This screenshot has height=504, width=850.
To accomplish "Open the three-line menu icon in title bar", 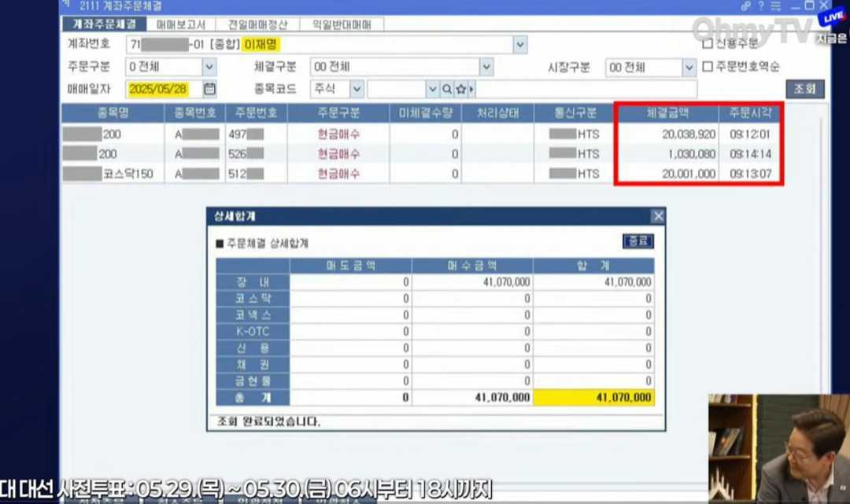I will pyautogui.click(x=776, y=6).
